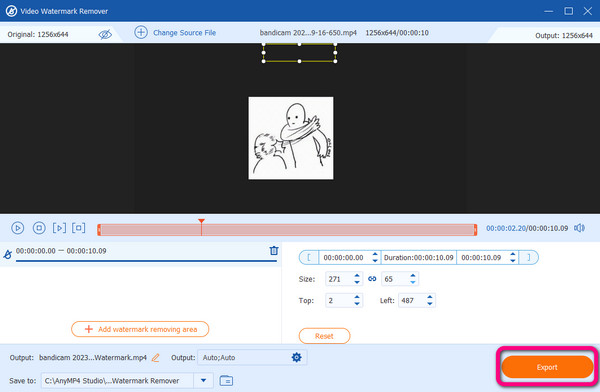The image size is (600, 392).
Task: Click the Save to path field
Action: 117,381
